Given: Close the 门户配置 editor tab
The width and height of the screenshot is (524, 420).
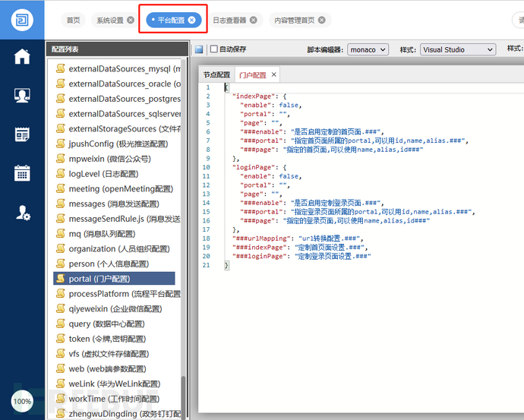Looking at the screenshot, I should [273, 74].
